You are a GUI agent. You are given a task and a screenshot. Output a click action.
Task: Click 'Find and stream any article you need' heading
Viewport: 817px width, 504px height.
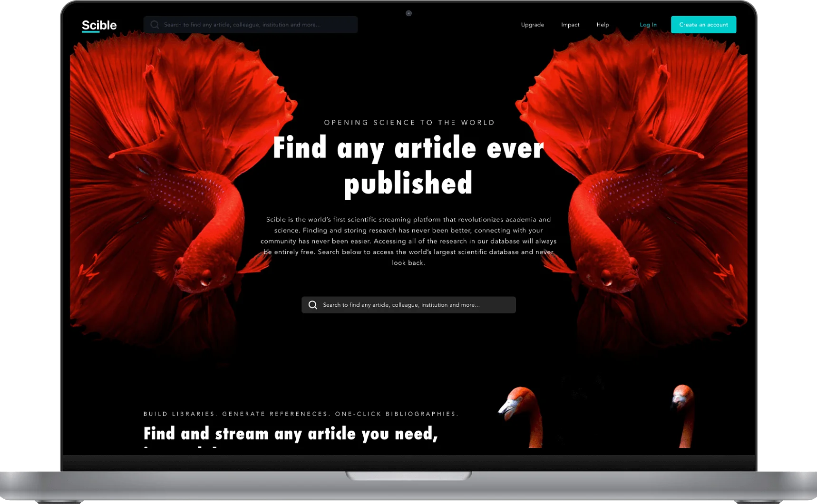pos(291,434)
